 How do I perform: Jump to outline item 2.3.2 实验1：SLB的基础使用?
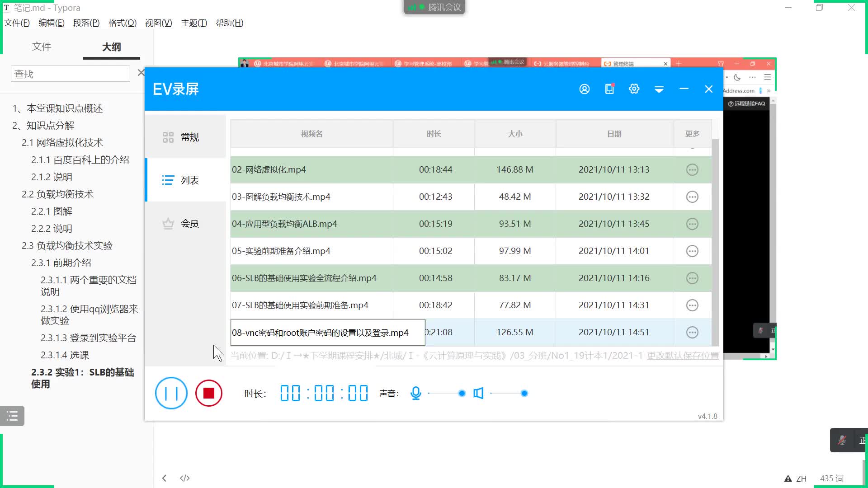pyautogui.click(x=83, y=378)
